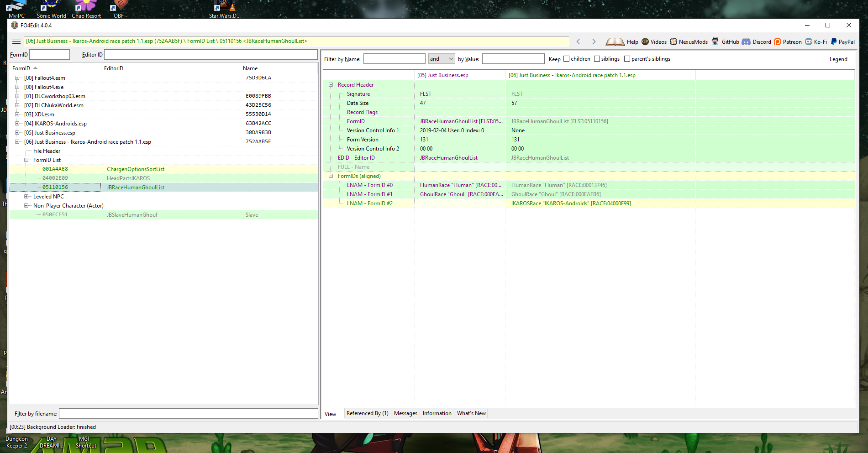Switch to the View tab
This screenshot has width=868, height=453.
(x=331, y=414)
